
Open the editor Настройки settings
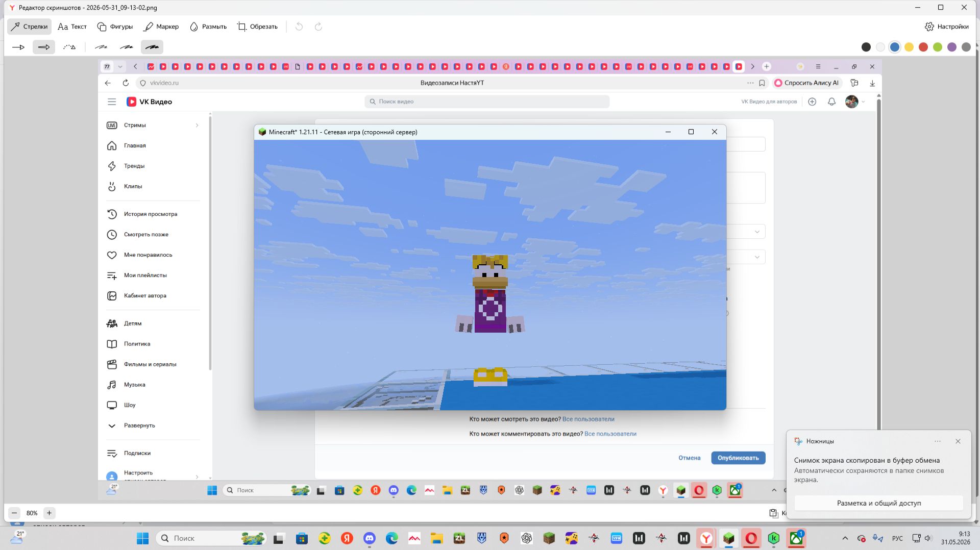pos(947,27)
